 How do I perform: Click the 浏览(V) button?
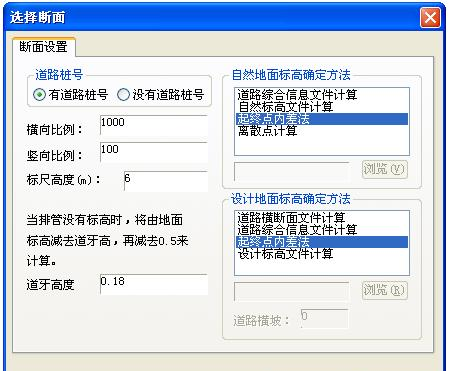point(384,169)
